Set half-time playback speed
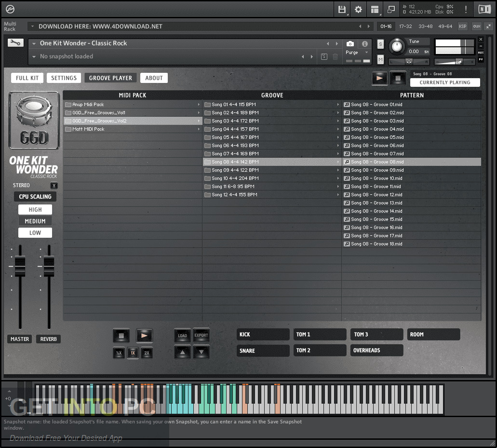 coord(119,353)
